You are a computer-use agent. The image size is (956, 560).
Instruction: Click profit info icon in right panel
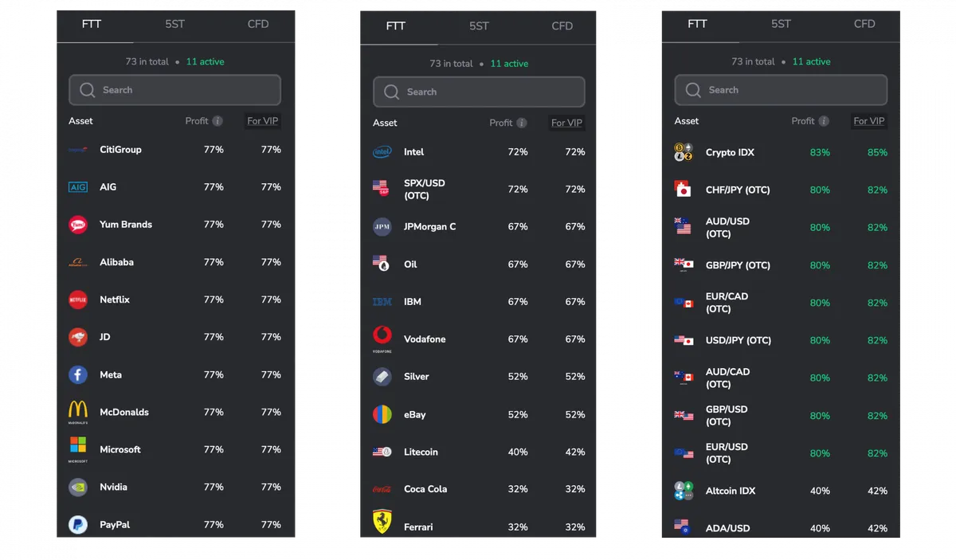pos(824,121)
